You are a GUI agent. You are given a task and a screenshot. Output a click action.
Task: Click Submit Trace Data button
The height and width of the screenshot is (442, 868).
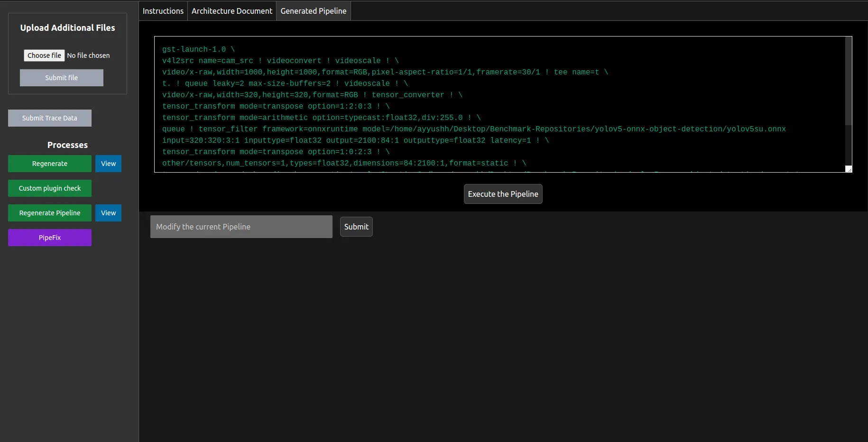tap(50, 118)
